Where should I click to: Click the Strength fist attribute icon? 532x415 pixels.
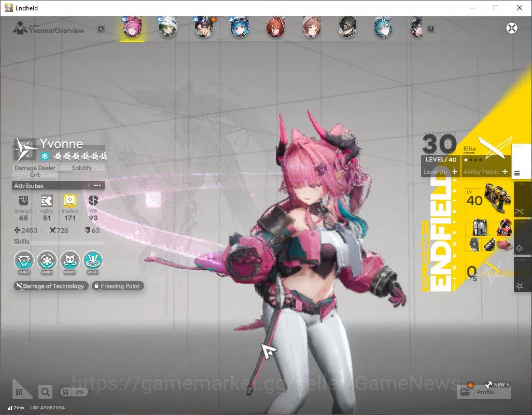23,201
